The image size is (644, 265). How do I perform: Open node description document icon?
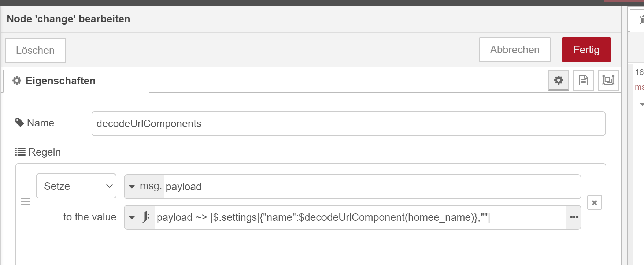pyautogui.click(x=583, y=80)
